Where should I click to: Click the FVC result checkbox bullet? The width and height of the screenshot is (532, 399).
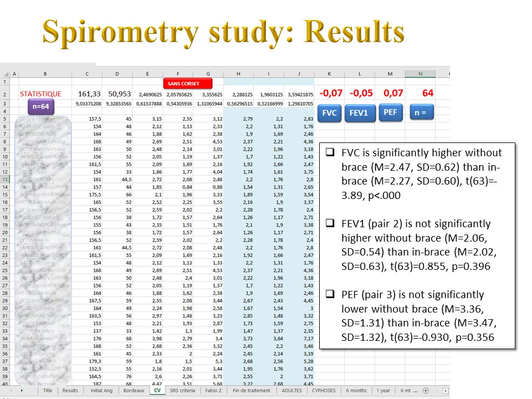coord(330,152)
